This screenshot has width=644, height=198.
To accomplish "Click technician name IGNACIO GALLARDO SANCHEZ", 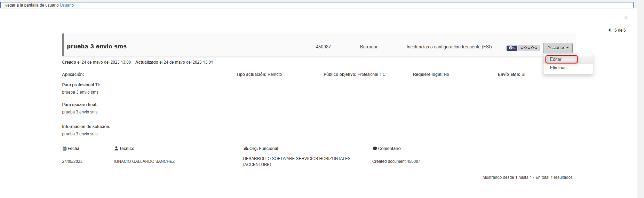I will (x=144, y=161).
